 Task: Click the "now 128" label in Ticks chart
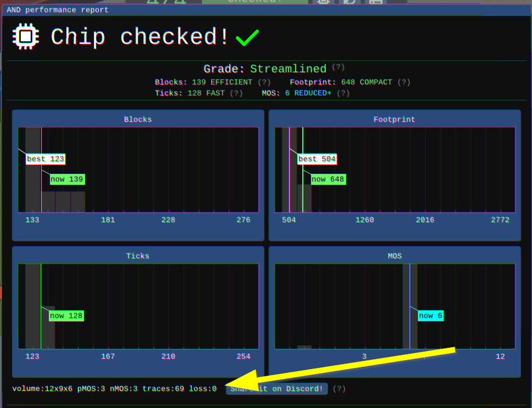click(66, 315)
